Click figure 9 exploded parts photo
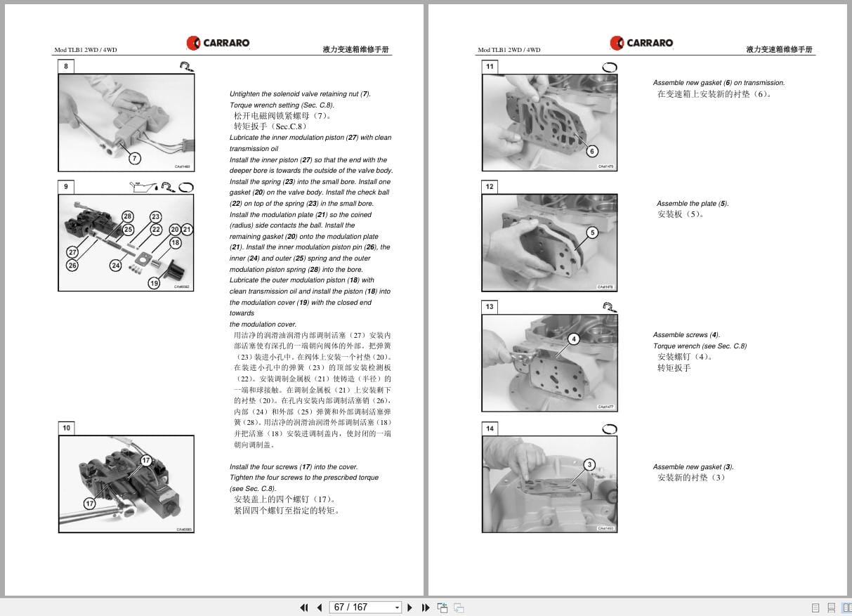852x616 pixels. pos(126,242)
